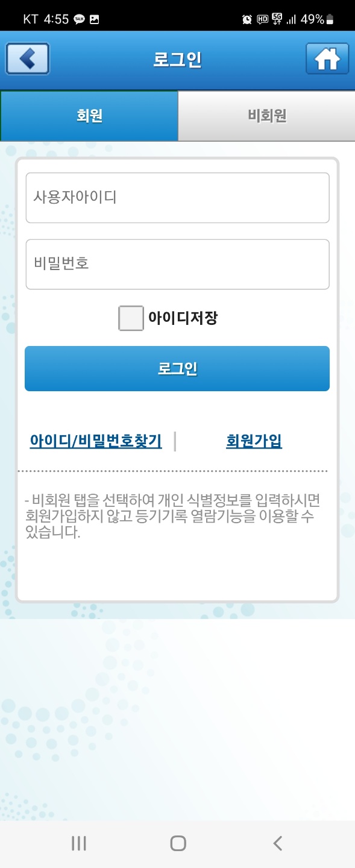
Task: Tap the 로그인 header title
Action: pos(177,60)
